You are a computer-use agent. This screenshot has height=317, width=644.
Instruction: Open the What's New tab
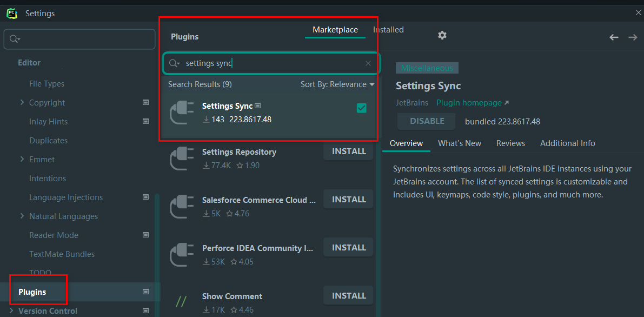click(460, 143)
